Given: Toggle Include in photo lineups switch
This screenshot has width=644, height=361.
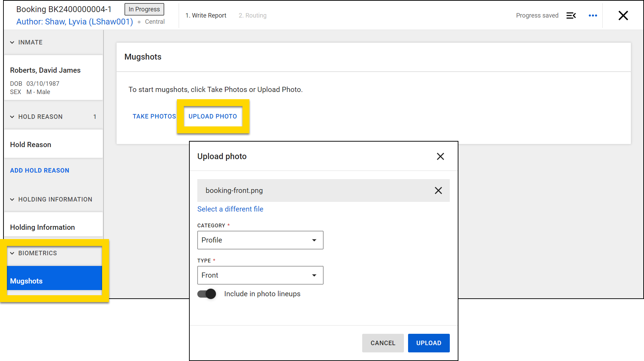Looking at the screenshot, I should tap(207, 294).
